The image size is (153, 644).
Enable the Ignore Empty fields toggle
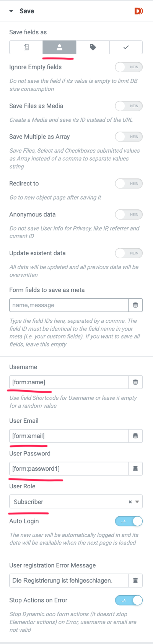click(129, 67)
